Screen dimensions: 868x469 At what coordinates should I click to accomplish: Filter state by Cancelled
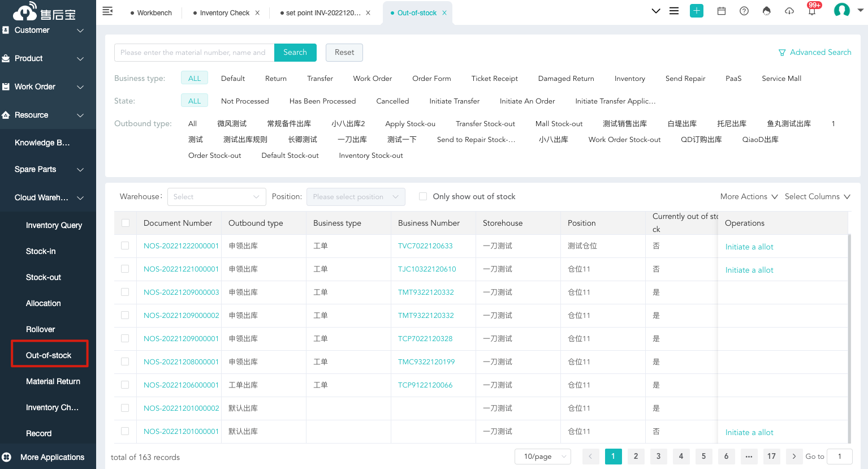pyautogui.click(x=392, y=101)
